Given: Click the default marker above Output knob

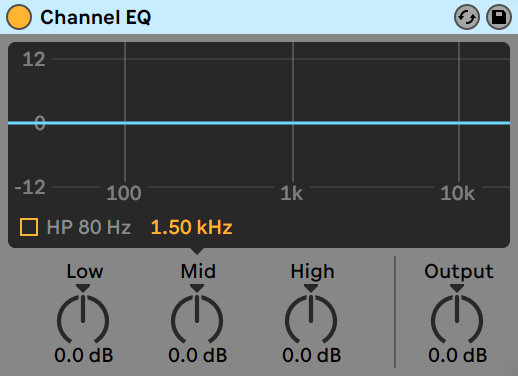Looking at the screenshot, I should 457,288.
